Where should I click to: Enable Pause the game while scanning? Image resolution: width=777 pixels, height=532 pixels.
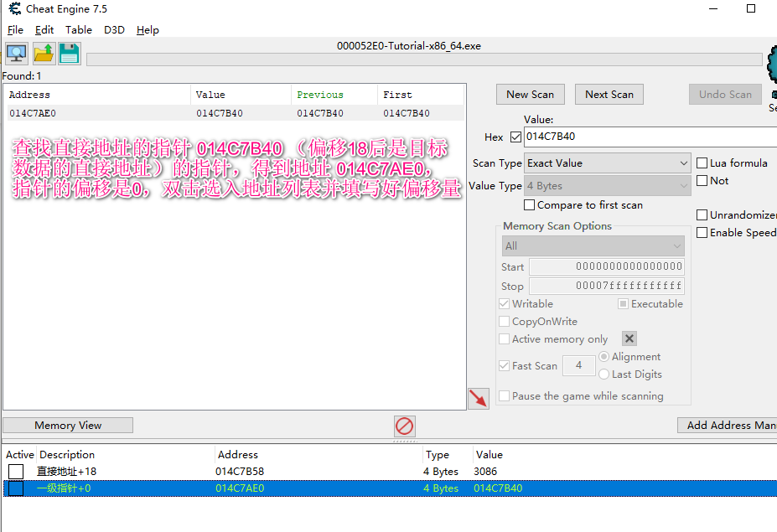[x=504, y=395]
